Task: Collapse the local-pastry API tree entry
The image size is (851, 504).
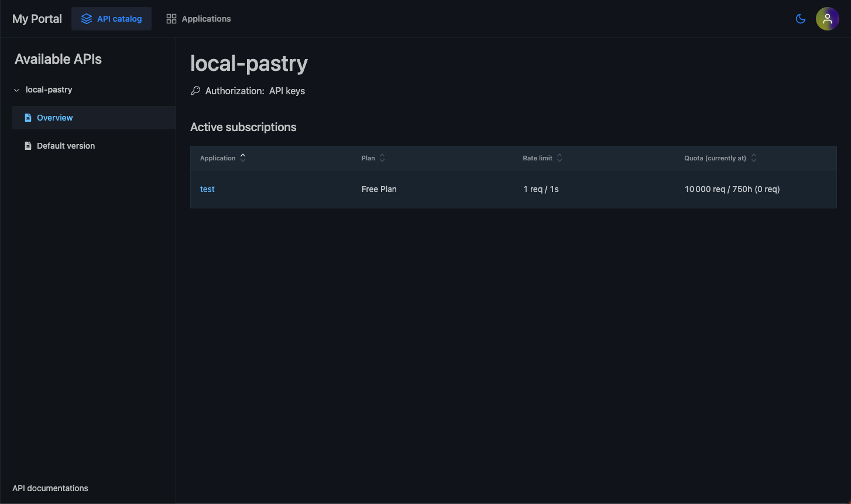Action: click(x=49, y=90)
